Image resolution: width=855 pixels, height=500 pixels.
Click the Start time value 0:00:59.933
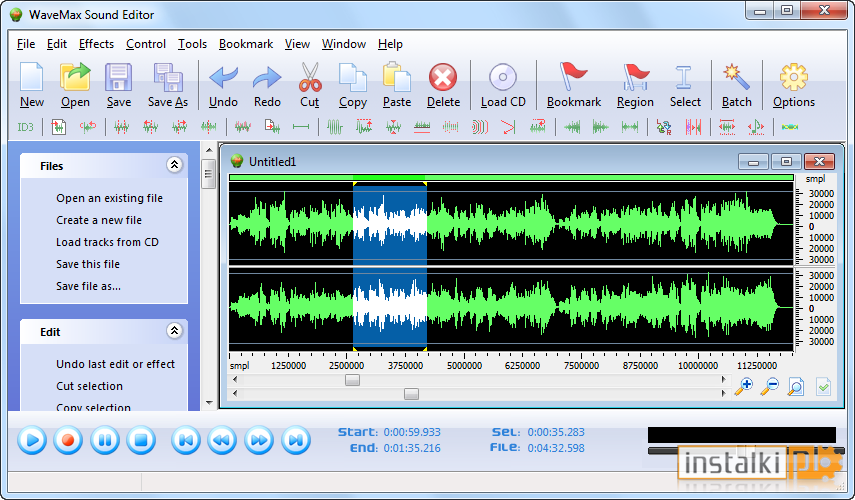point(412,432)
